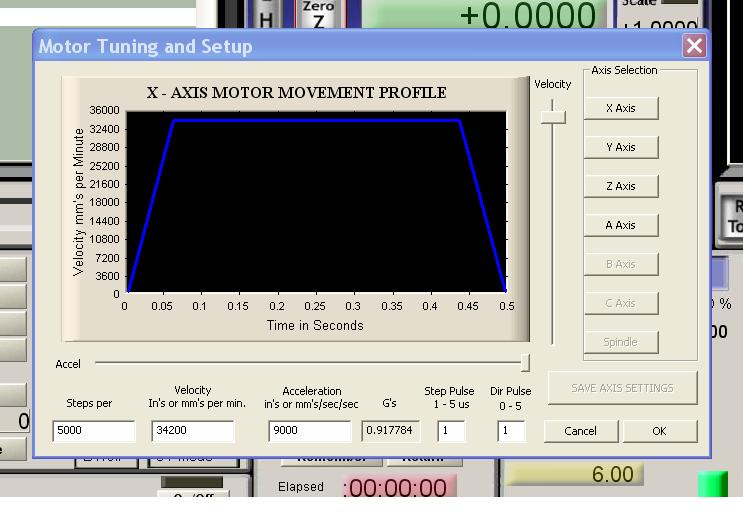Viewport: 743px width, 512px height.
Task: Click the greyed-out C Axis button
Action: (621, 303)
